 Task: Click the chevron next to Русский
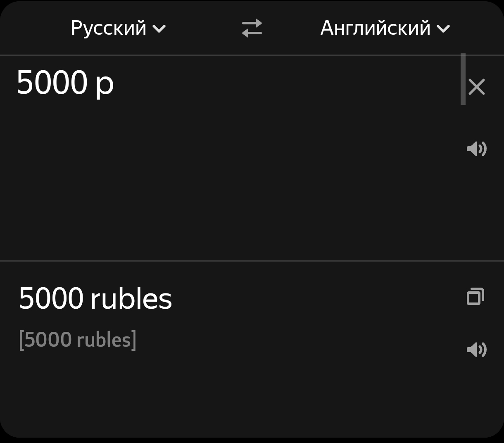pos(159,29)
